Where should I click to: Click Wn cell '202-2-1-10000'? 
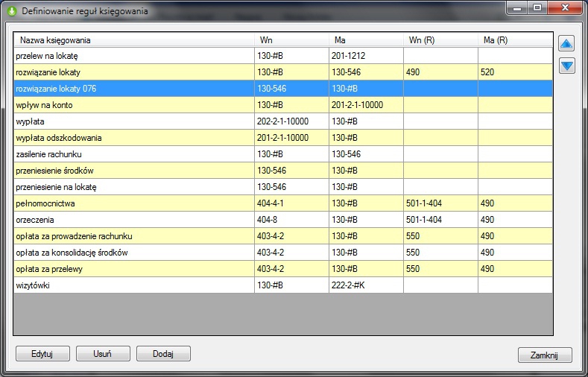pyautogui.click(x=291, y=121)
